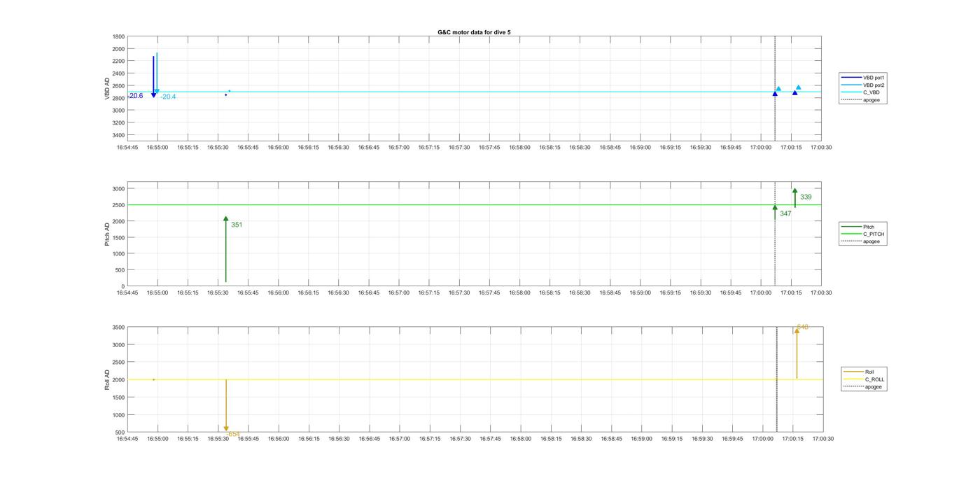Click the dark blue triangle at VBD apogee line
Image resolution: width=980 pixels, height=485 pixels.
point(775,94)
